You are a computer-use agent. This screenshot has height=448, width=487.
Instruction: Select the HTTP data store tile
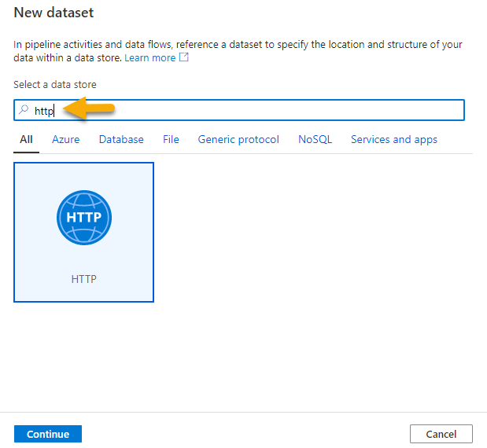click(x=84, y=232)
